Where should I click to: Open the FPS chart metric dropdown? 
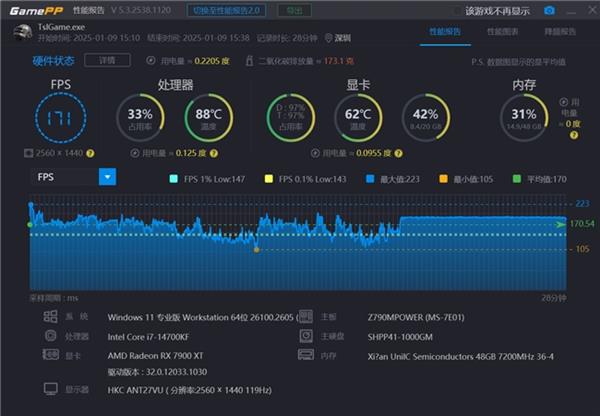coord(107,177)
